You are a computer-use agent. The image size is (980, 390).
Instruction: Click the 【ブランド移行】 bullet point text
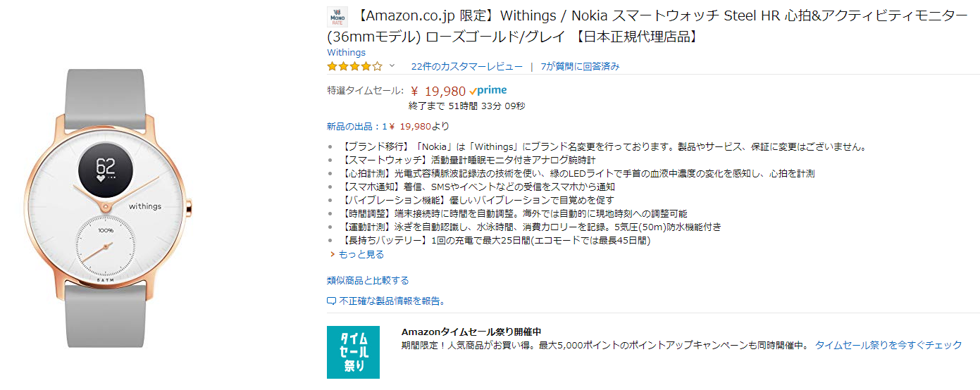tap(602, 147)
